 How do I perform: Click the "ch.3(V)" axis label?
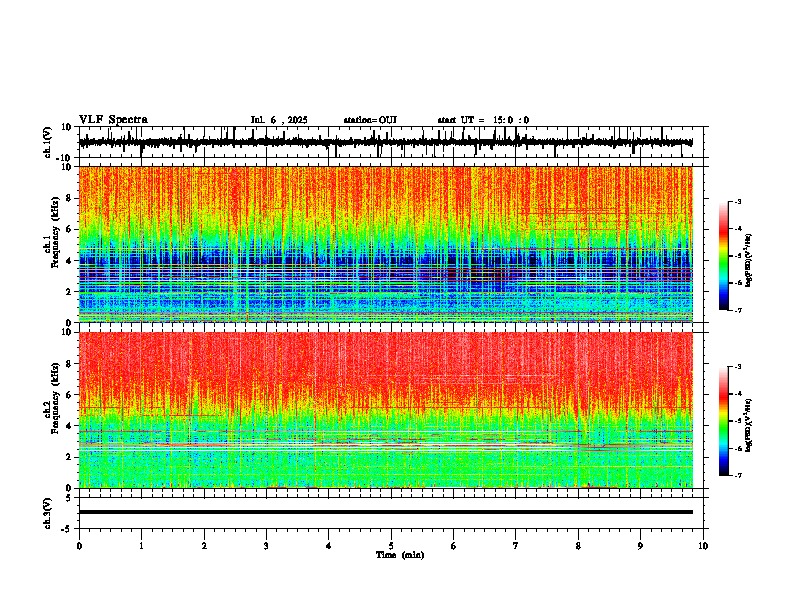(48, 513)
